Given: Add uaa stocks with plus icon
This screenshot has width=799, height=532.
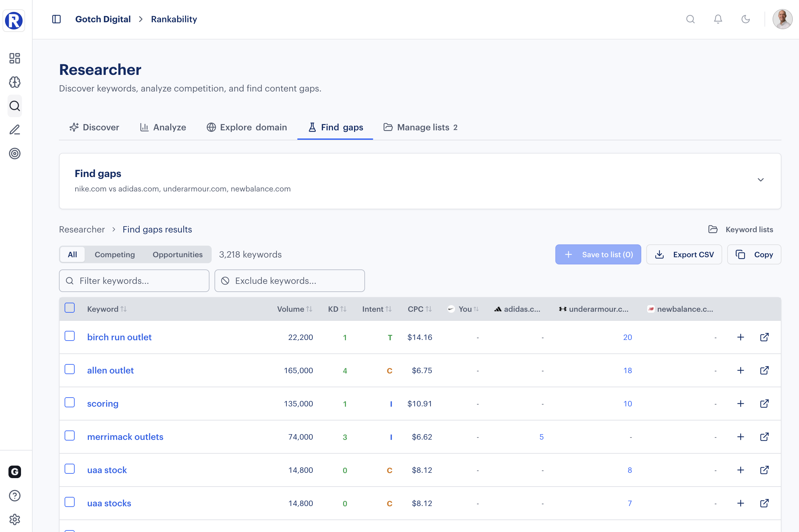Looking at the screenshot, I should coord(741,503).
